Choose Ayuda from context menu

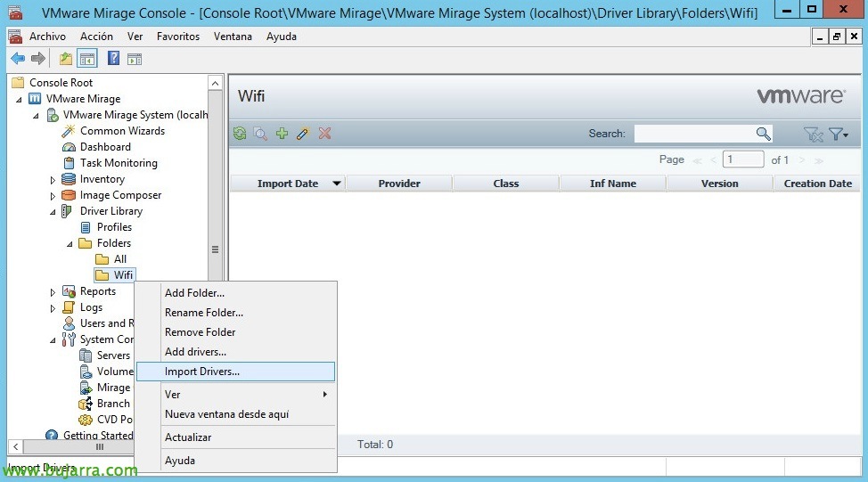pyautogui.click(x=236, y=461)
